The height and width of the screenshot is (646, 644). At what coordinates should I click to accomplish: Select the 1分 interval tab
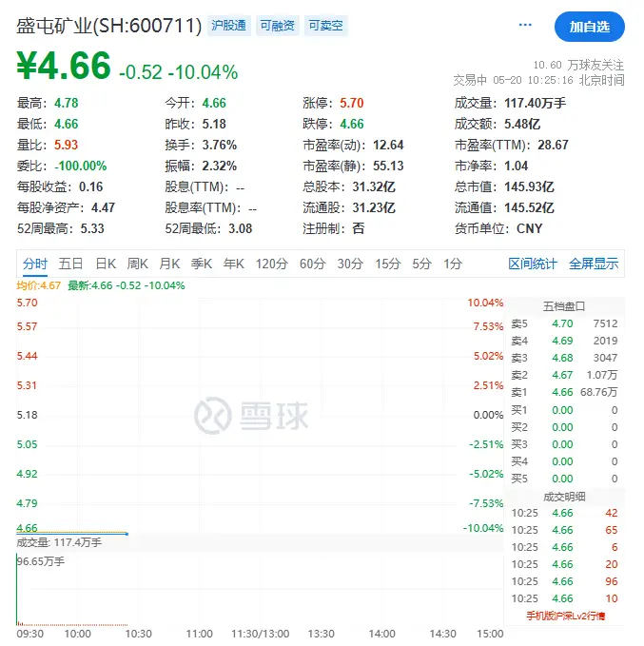(x=453, y=264)
